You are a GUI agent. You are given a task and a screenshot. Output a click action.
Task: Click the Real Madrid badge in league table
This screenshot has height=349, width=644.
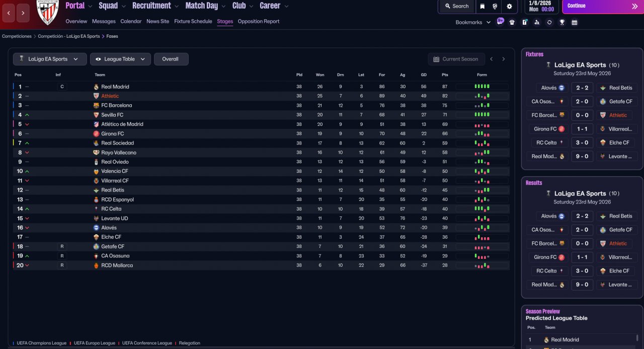[96, 87]
